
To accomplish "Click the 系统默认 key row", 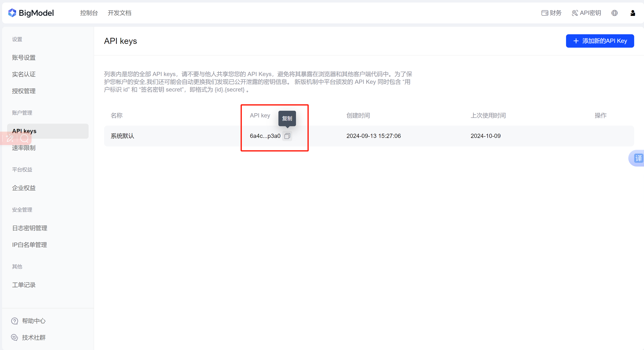I will pos(122,136).
